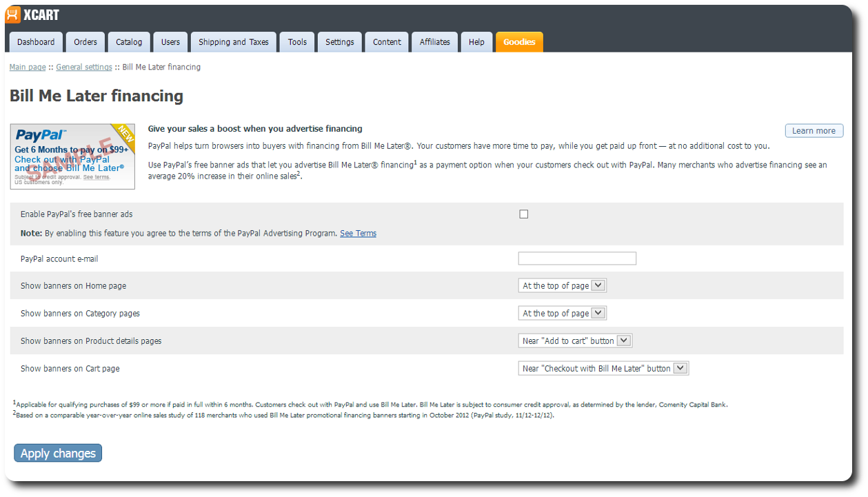Viewport: 868px width, 497px height.
Task: Open the Shipping and Taxes tab
Action: 234,42
